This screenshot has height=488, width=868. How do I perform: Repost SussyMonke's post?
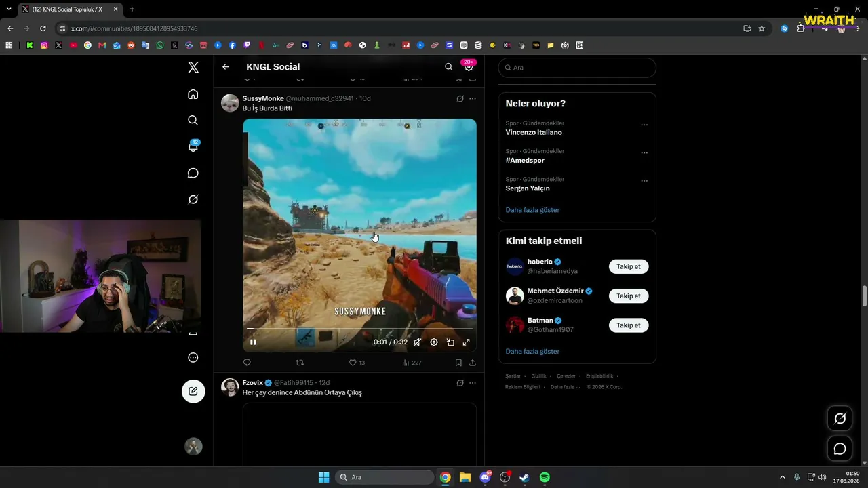(x=300, y=363)
